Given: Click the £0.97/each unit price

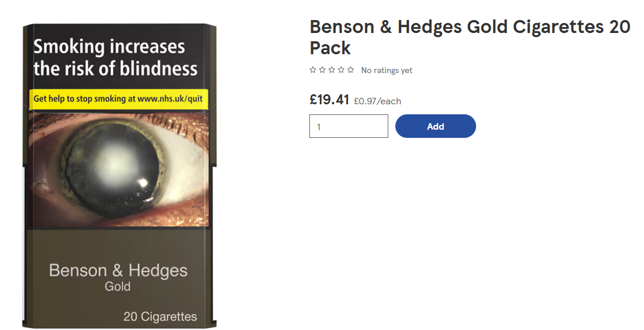Looking at the screenshot, I should pyautogui.click(x=378, y=101).
